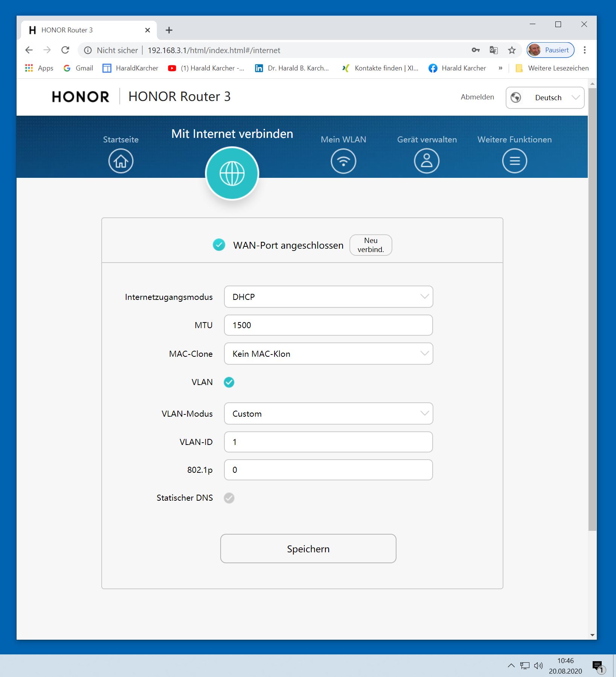616x677 pixels.
Task: Expand the Internetzugangsmodus DHCP dropdown
Action: pyautogui.click(x=328, y=297)
